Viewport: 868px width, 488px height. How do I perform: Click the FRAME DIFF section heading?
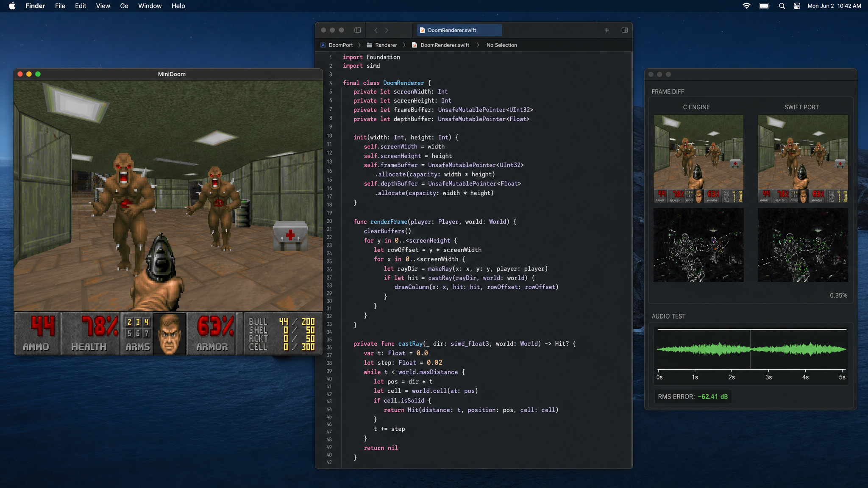click(x=668, y=91)
